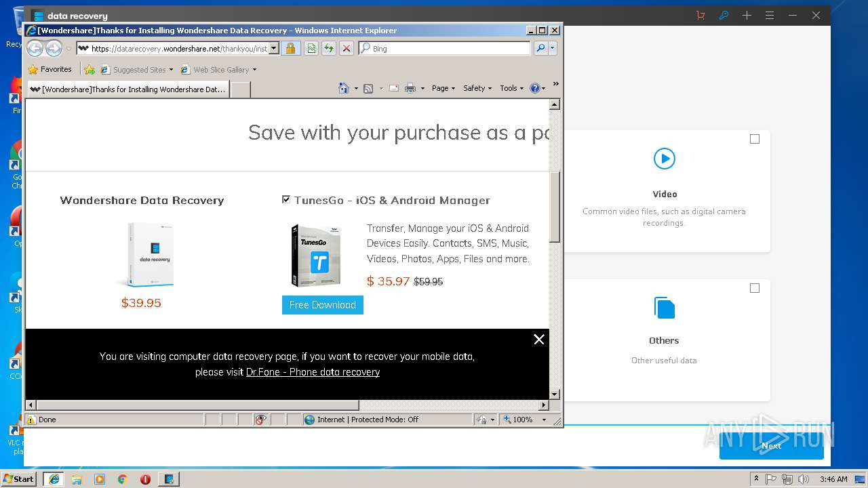
Task: Open IE Help question mark icon
Action: (534, 88)
